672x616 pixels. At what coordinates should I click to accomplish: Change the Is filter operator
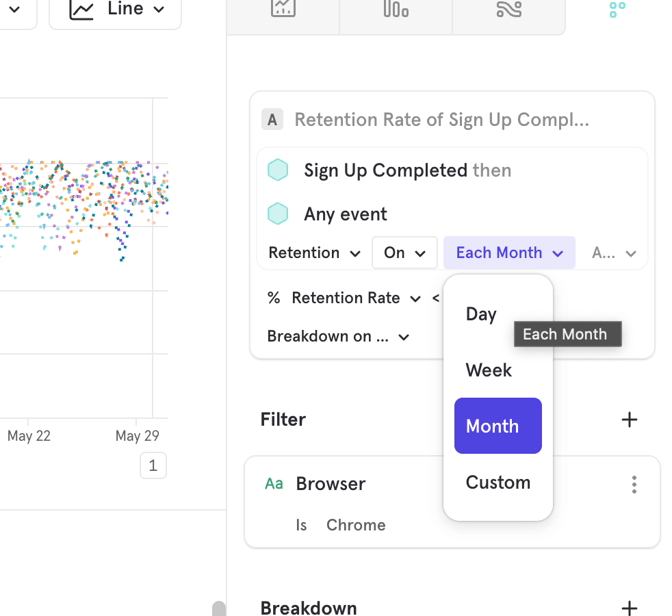[301, 525]
